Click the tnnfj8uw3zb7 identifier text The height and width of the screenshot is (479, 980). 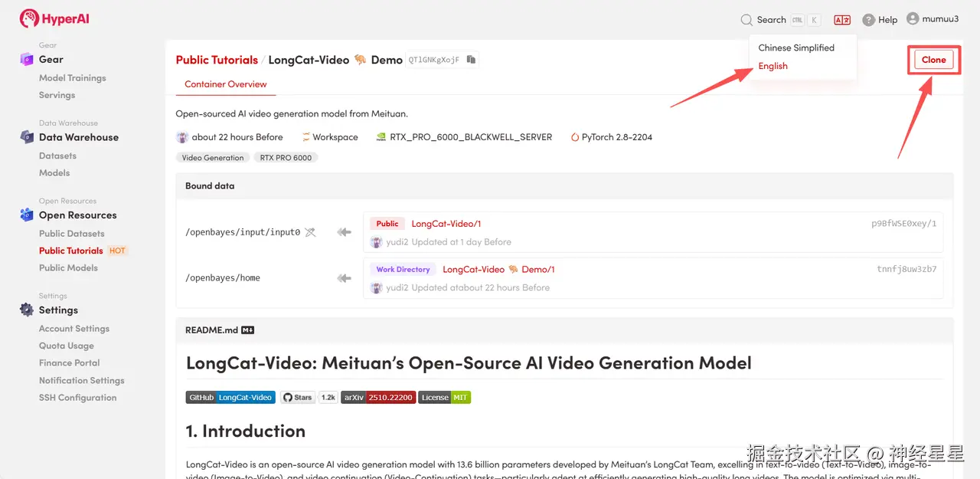click(x=907, y=270)
